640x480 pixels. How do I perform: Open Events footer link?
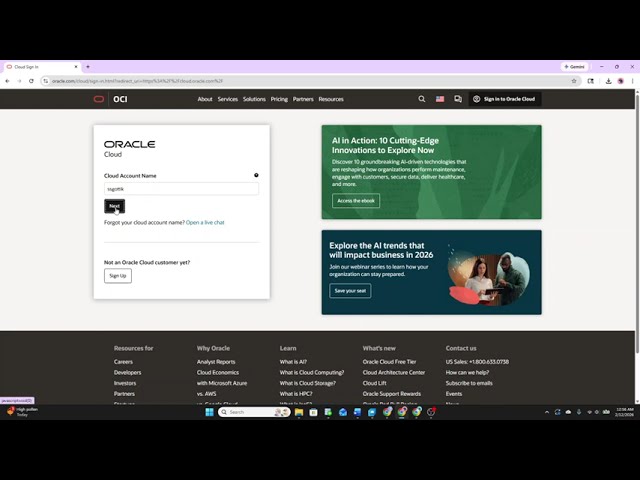454,394
